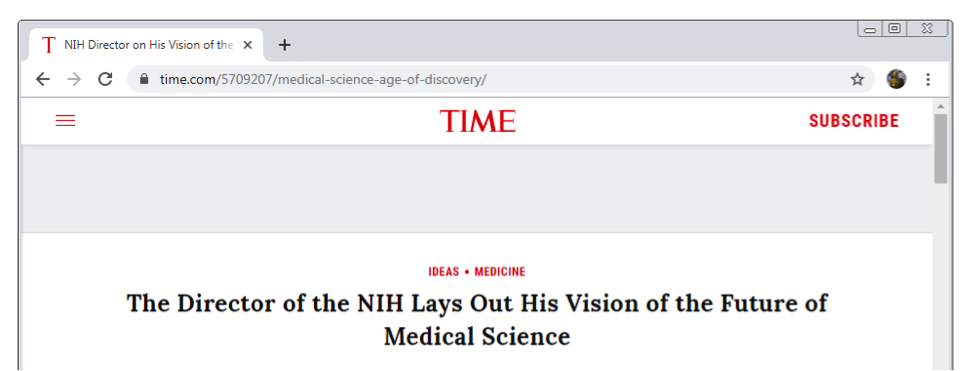The height and width of the screenshot is (371, 974).
Task: View site security info via lock icon
Action: tap(144, 79)
